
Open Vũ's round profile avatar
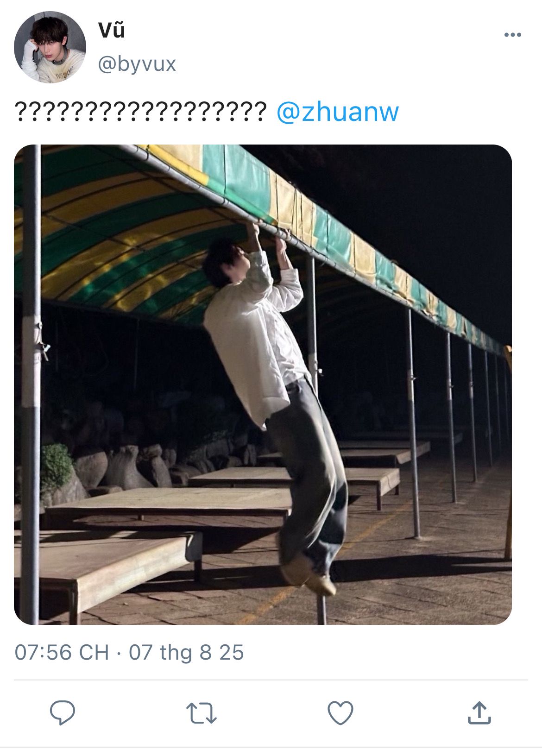[x=50, y=47]
